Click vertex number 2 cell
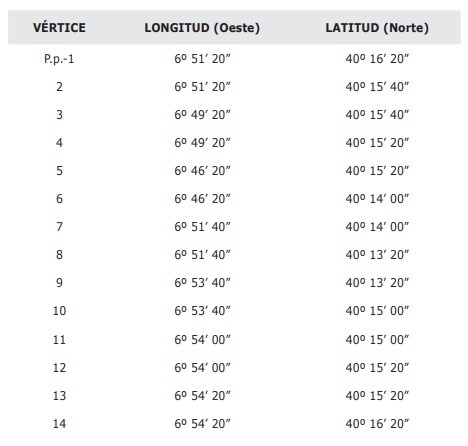The width and height of the screenshot is (468, 446). click(59, 87)
